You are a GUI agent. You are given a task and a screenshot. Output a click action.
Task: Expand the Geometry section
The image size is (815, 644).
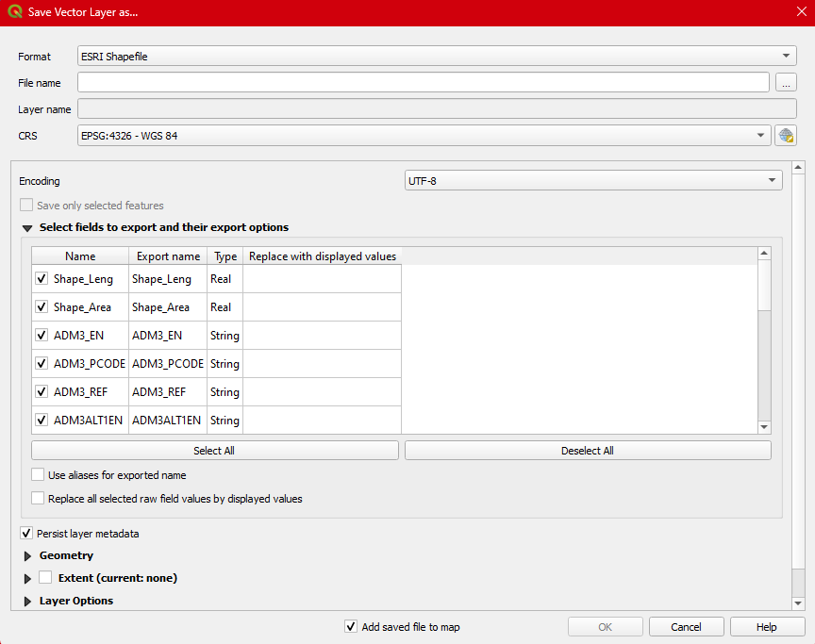[x=27, y=556]
